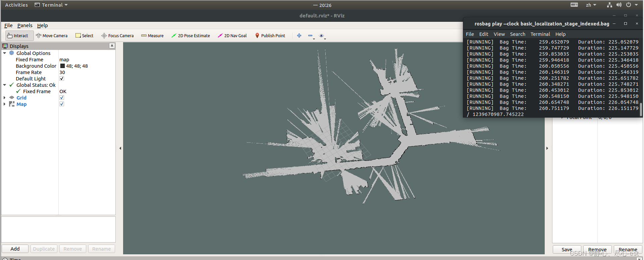The width and height of the screenshot is (644, 260).
Task: Activate the Move Camera tool
Action: (x=52, y=36)
